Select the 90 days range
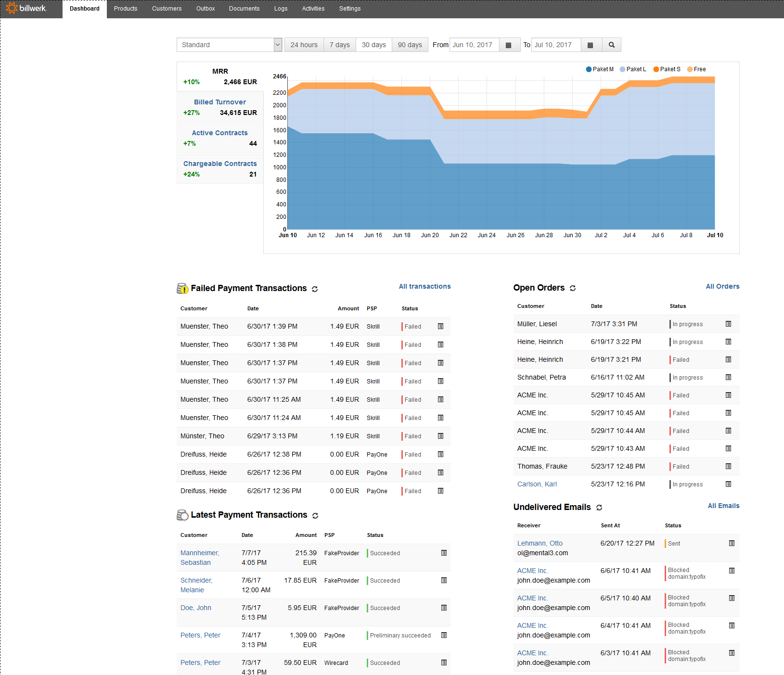The width and height of the screenshot is (784, 675). pos(410,45)
